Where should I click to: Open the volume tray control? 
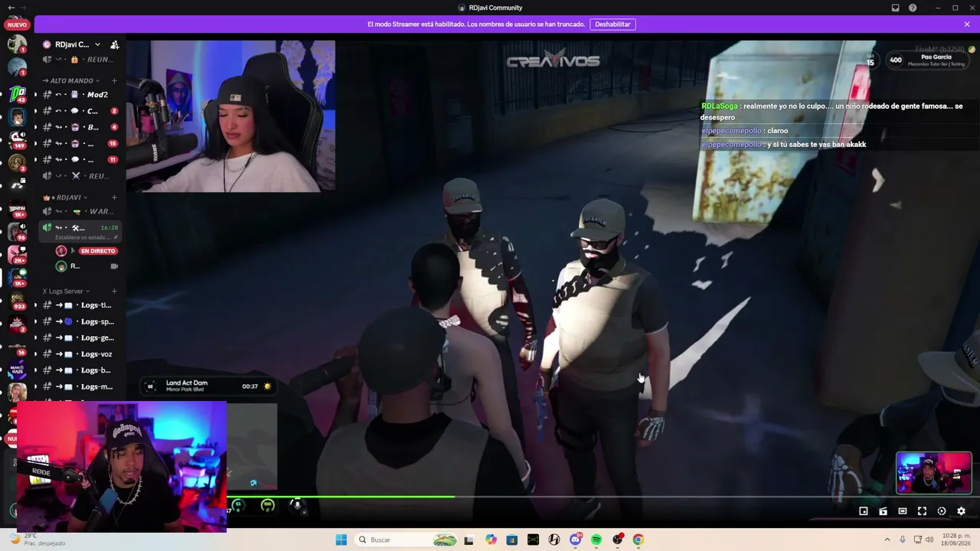tap(929, 540)
